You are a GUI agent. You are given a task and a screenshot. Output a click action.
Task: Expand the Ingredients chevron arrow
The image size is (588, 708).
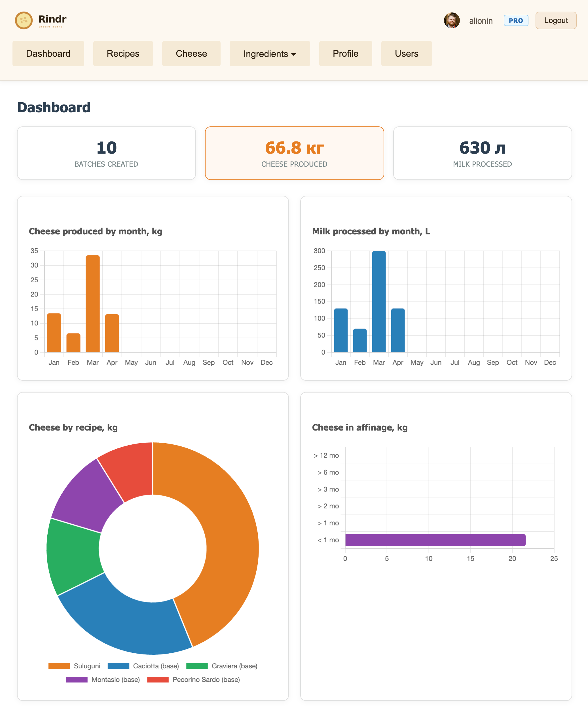coord(293,54)
